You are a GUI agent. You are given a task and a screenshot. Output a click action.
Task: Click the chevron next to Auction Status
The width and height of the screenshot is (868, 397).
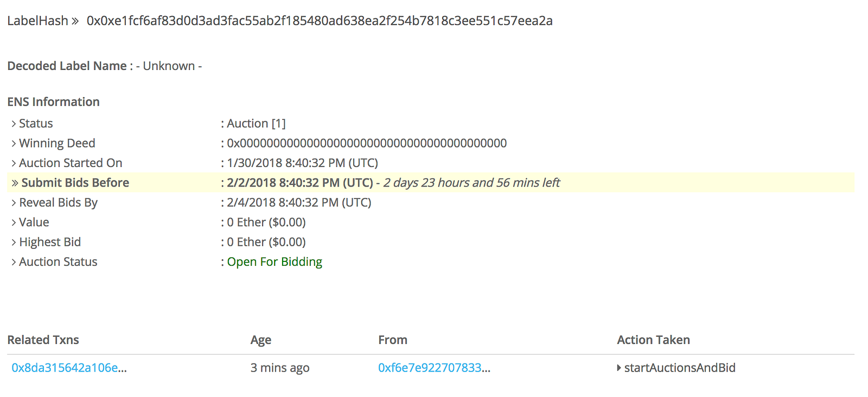[14, 262]
